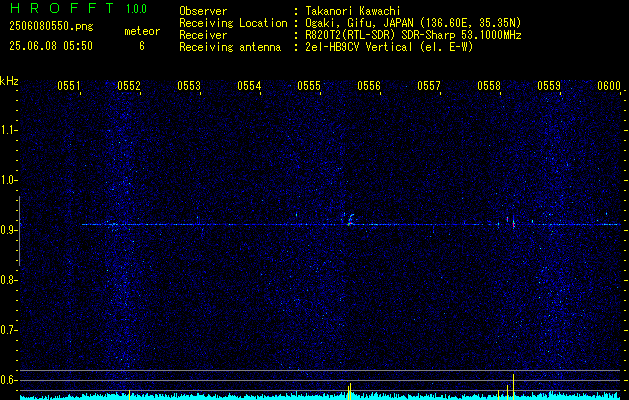The width and height of the screenshot is (629, 400).
Task: Click the 0552 time marker
Action: point(129,86)
